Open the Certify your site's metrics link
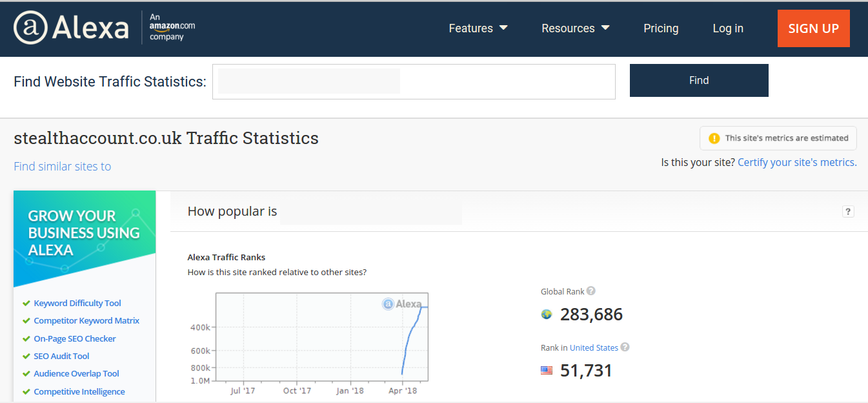 pos(796,162)
